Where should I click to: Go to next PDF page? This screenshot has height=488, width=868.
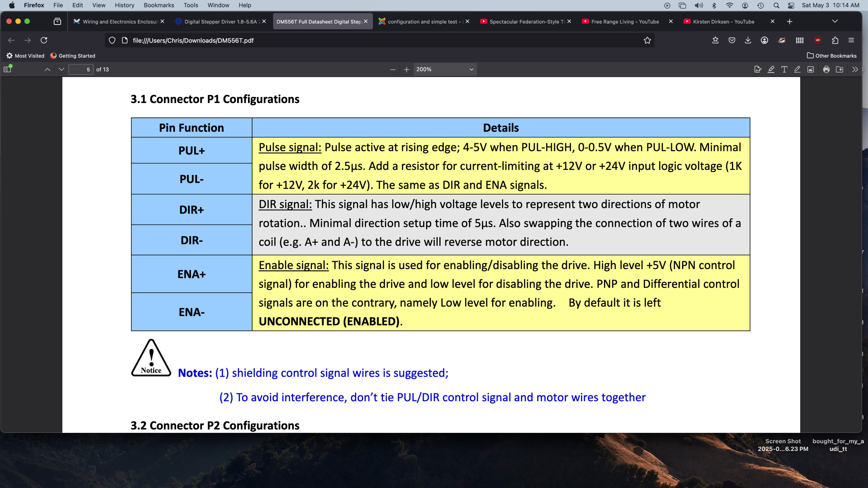tap(61, 69)
